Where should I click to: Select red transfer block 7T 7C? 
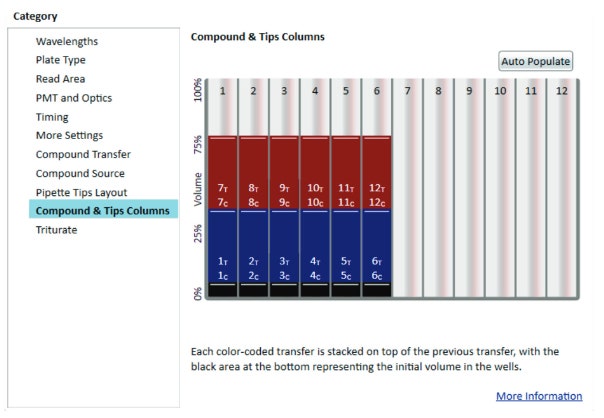223,173
